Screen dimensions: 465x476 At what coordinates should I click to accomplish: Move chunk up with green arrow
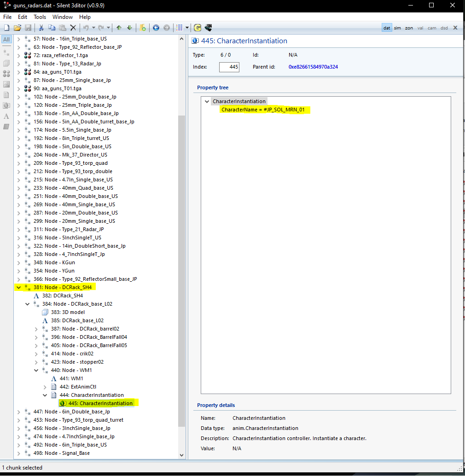coord(119,28)
